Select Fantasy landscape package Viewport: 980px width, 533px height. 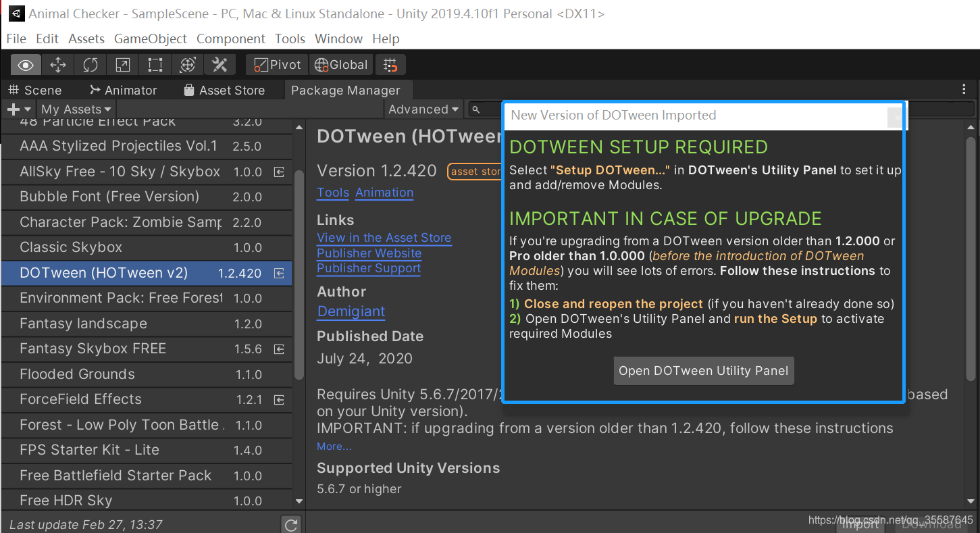[147, 324]
